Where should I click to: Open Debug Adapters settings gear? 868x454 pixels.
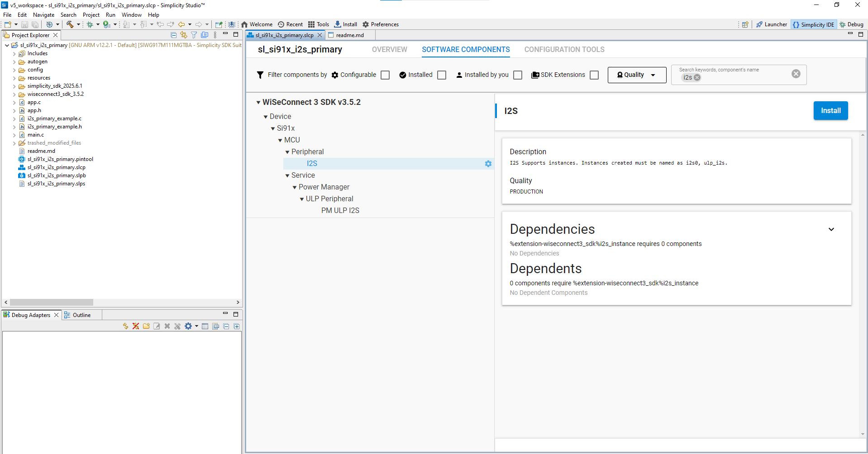188,326
